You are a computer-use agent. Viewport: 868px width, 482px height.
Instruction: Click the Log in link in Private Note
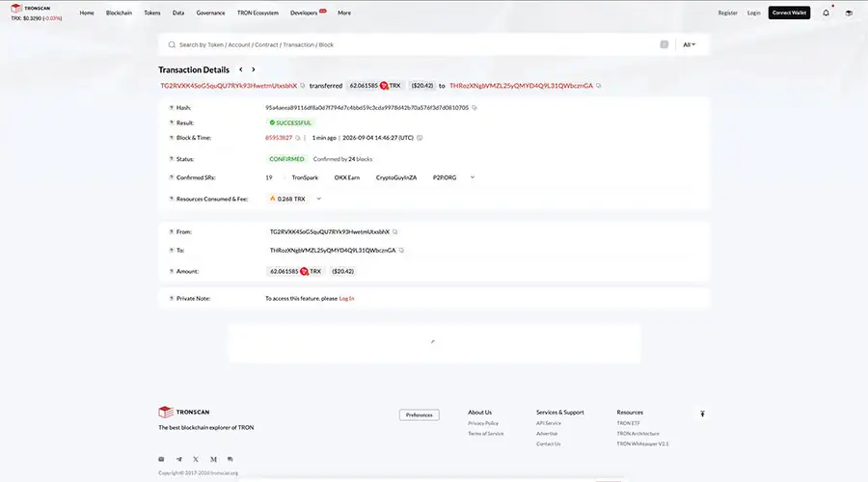point(346,298)
